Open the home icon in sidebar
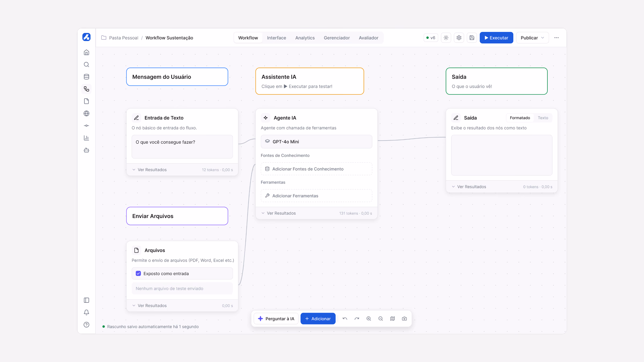The width and height of the screenshot is (644, 362). 86,52
